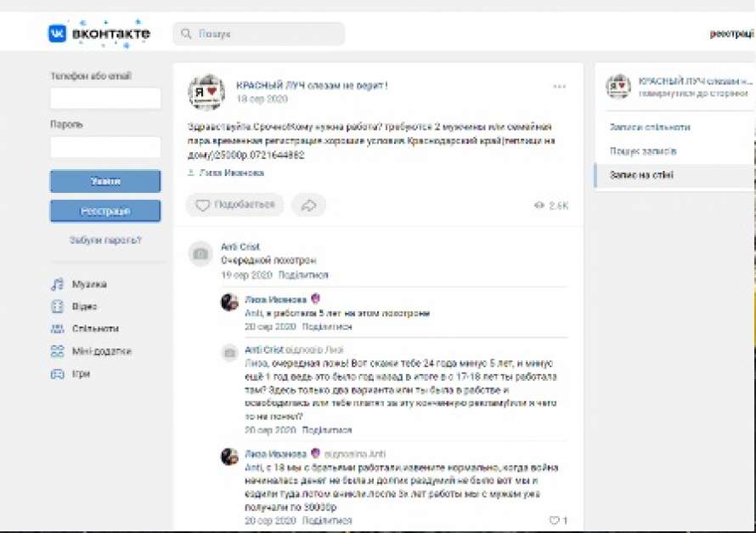Click the Реєстрація button in sidebar
756x533 pixels.
tap(105, 211)
